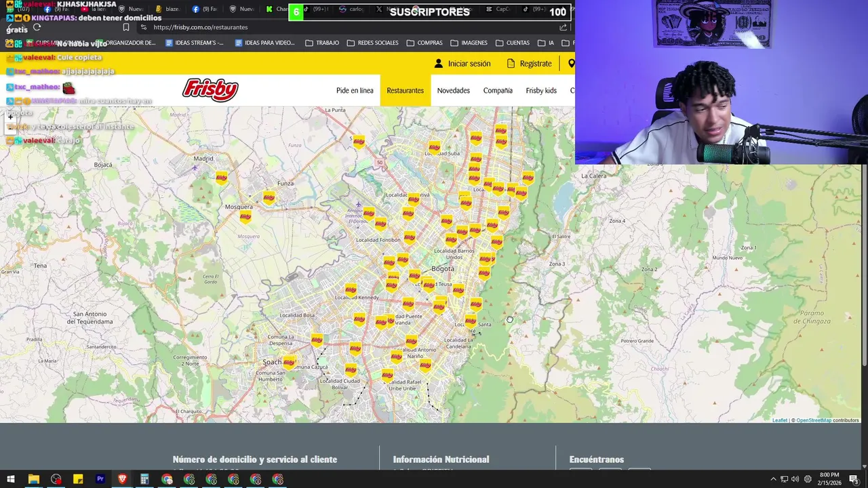The height and width of the screenshot is (488, 868).
Task: Switch to the blaze browser tab
Action: pyautogui.click(x=167, y=9)
